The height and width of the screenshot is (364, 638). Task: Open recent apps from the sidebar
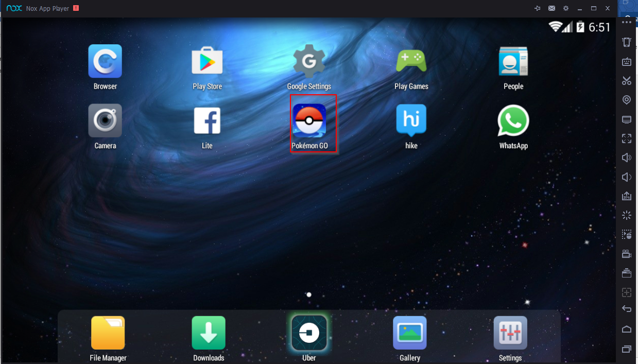tap(627, 349)
